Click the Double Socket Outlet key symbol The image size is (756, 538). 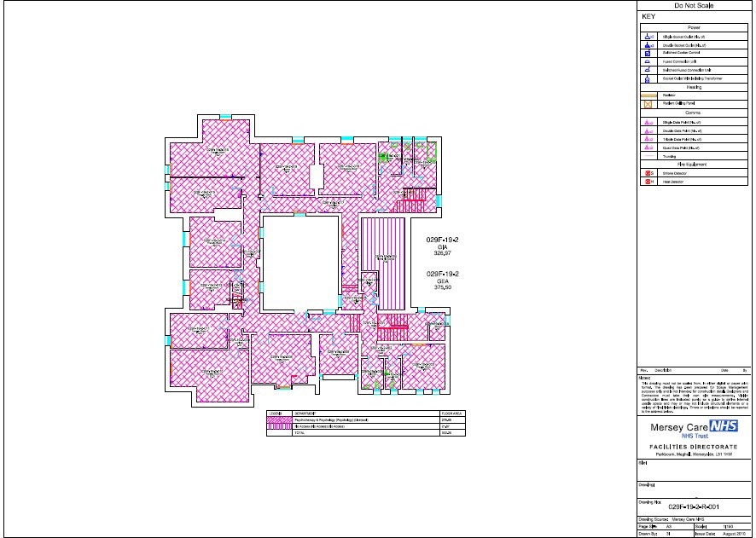coord(648,45)
